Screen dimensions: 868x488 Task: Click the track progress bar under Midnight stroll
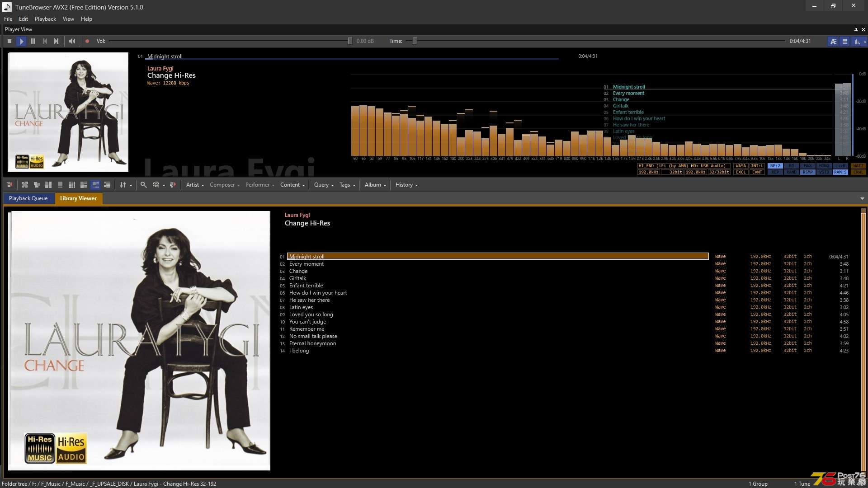click(352, 59)
